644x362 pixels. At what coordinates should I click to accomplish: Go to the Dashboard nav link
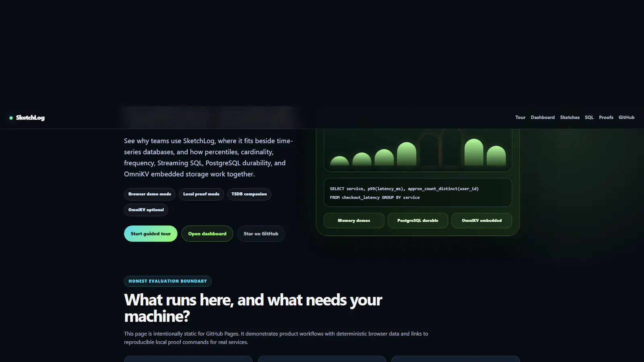pos(543,117)
